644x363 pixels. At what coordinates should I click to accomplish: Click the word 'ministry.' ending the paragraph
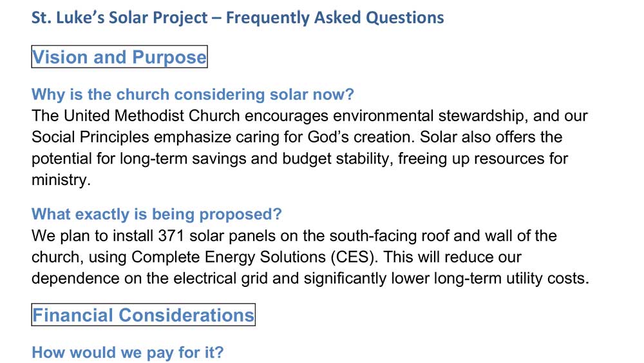(61, 180)
